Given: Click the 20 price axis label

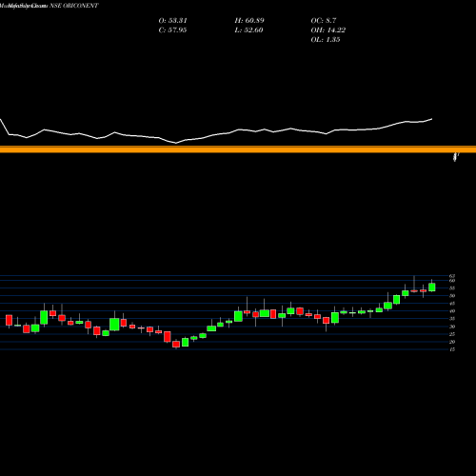Looking at the screenshot, I should (452, 342).
